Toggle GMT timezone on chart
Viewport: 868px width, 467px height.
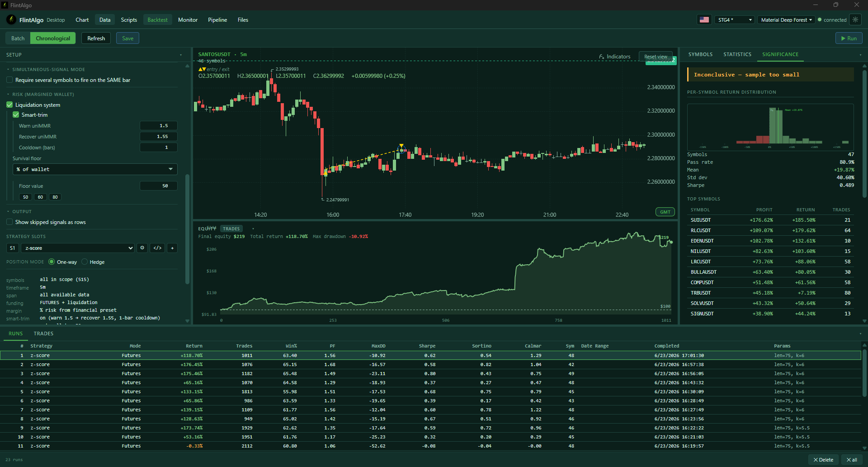[665, 212]
